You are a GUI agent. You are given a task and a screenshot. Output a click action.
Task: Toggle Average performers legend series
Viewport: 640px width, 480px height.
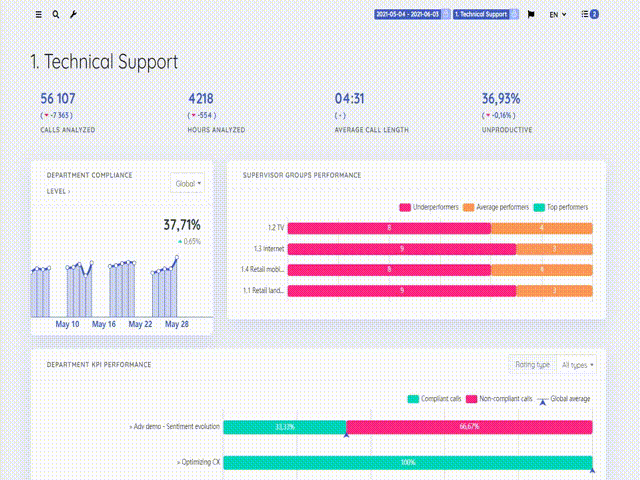click(469, 207)
